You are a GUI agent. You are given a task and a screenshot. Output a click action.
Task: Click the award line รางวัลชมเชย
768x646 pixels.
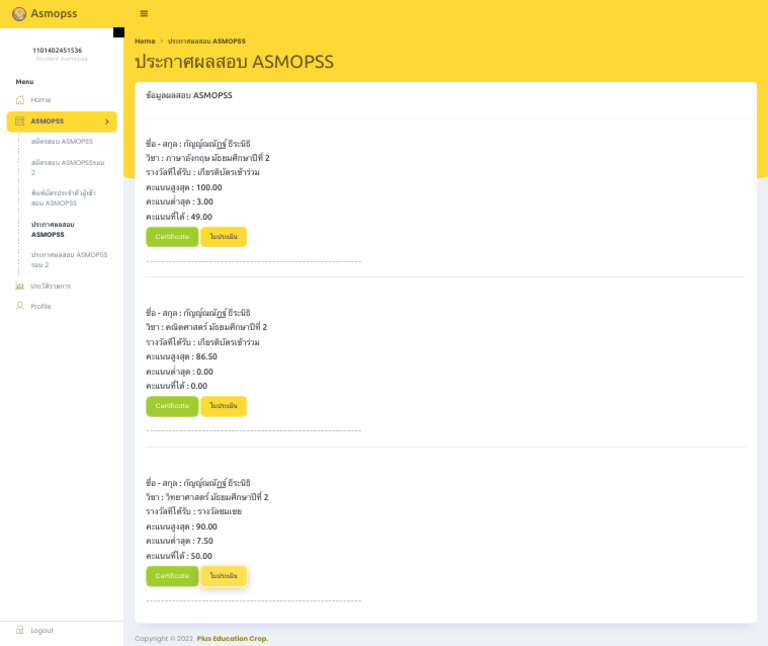(x=194, y=511)
